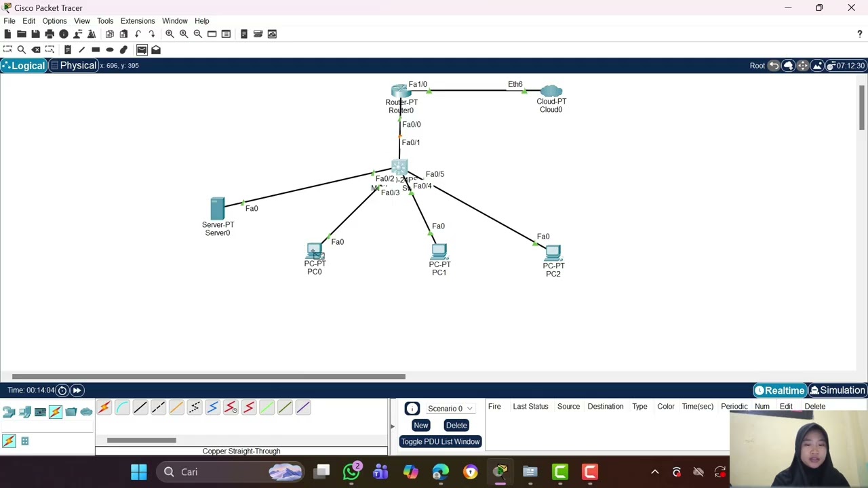Open the File menu
Image resolution: width=868 pixels, height=488 pixels.
tap(9, 21)
